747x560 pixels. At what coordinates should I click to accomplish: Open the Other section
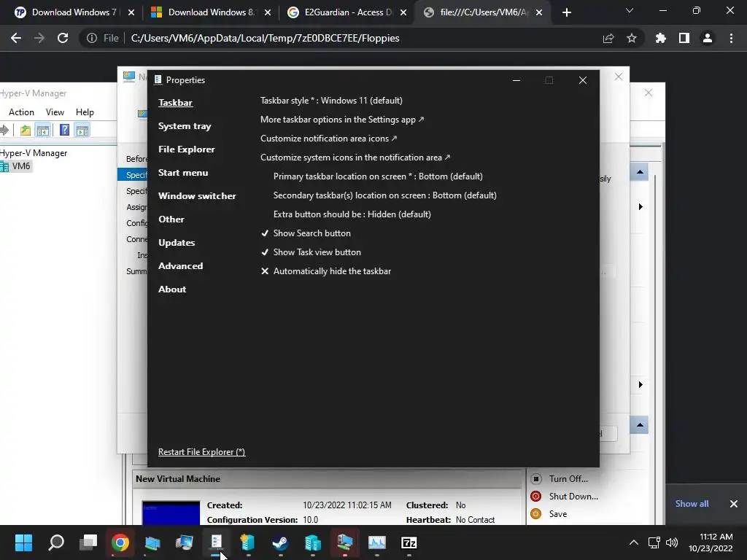pyautogui.click(x=171, y=219)
